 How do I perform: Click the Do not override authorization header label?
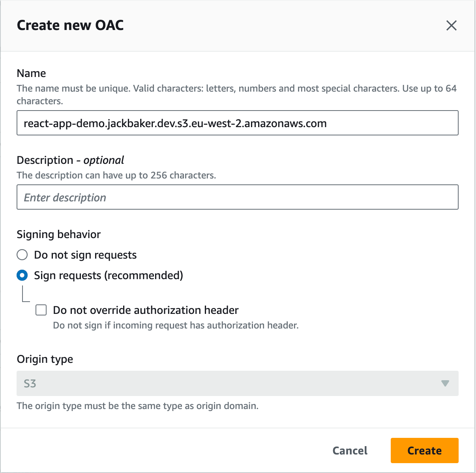[x=146, y=310]
